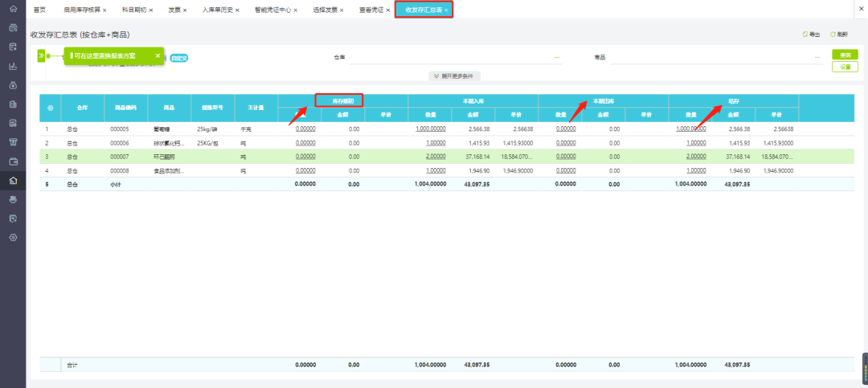Viewport: 868px width, 388px height.
Task: Click the table column settings gear icon
Action: 51,108
